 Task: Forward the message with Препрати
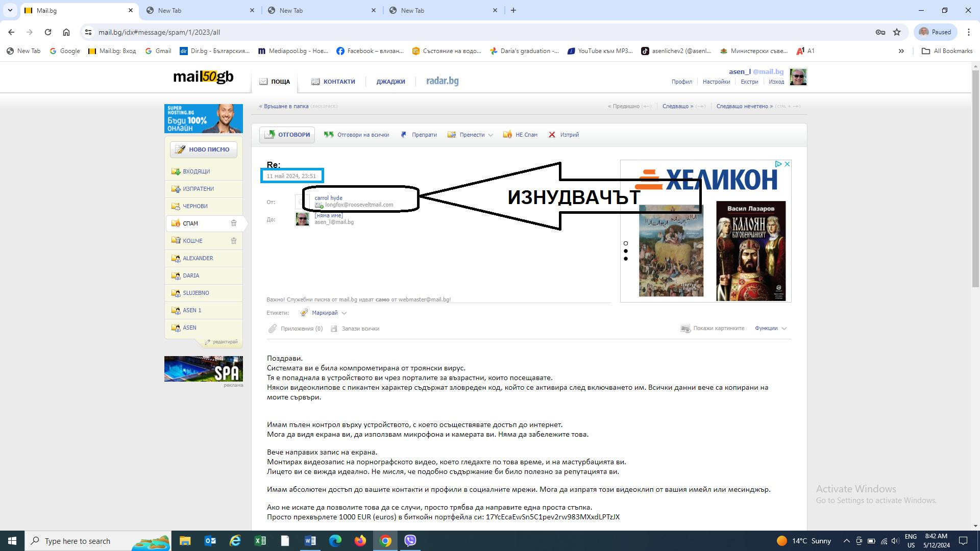(419, 135)
